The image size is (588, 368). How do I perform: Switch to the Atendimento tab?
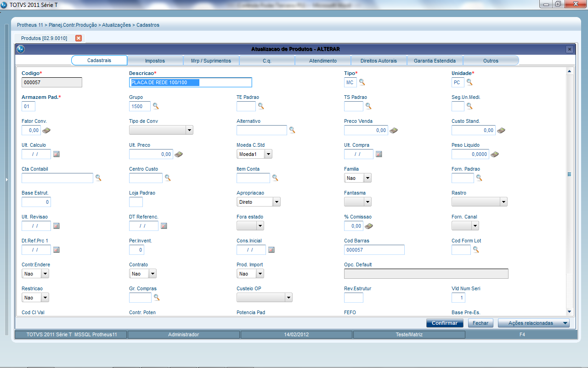(323, 61)
